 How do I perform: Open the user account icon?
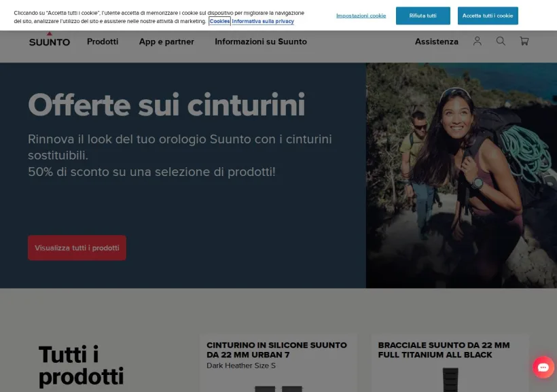[477, 41]
